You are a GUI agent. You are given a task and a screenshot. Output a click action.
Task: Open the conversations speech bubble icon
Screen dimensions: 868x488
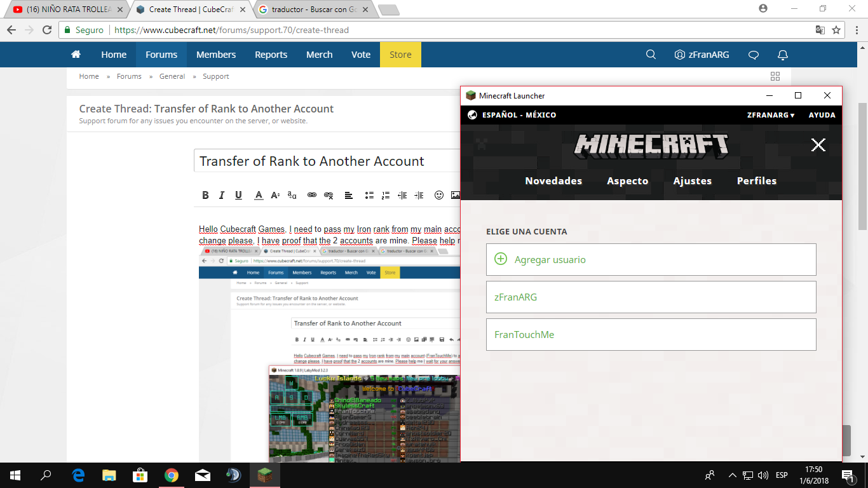point(754,55)
